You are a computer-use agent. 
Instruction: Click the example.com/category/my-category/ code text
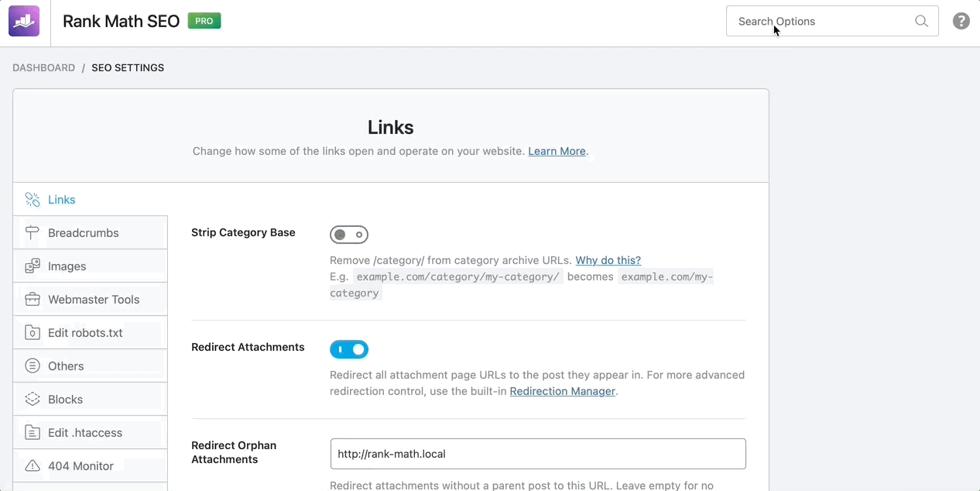(457, 276)
